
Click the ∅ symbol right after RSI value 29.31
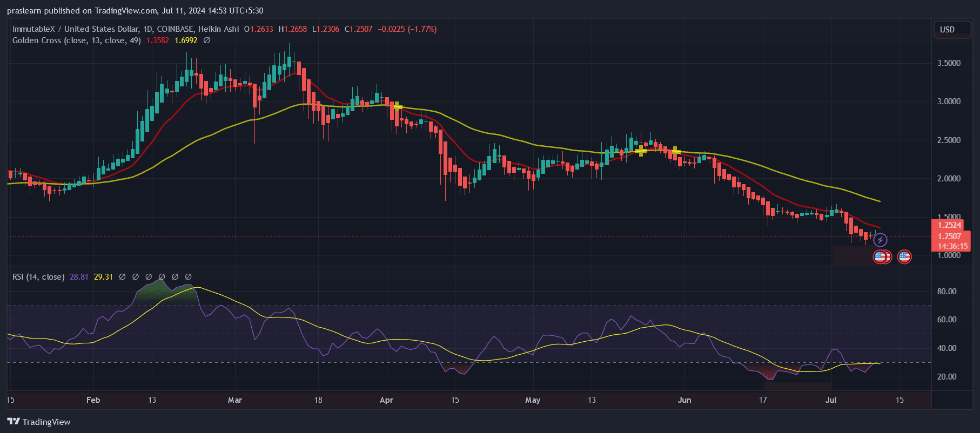point(122,277)
